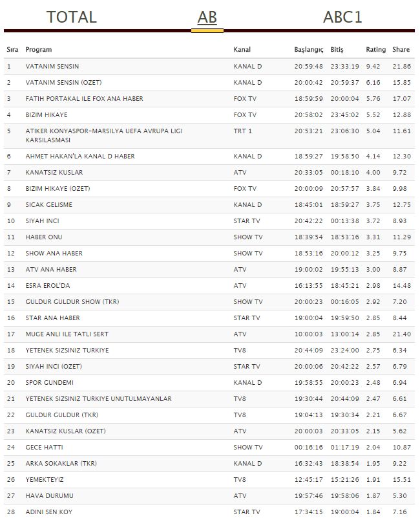Click the Bitiş column header
The height and width of the screenshot is (520, 420).
(337, 50)
